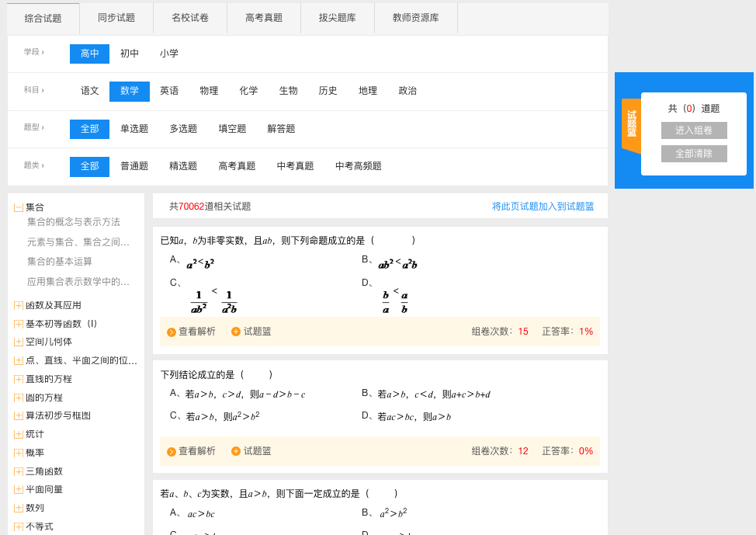This screenshot has height=535, width=756.
Task: Click 将此页试题加入到试题篮 link
Action: (x=543, y=207)
